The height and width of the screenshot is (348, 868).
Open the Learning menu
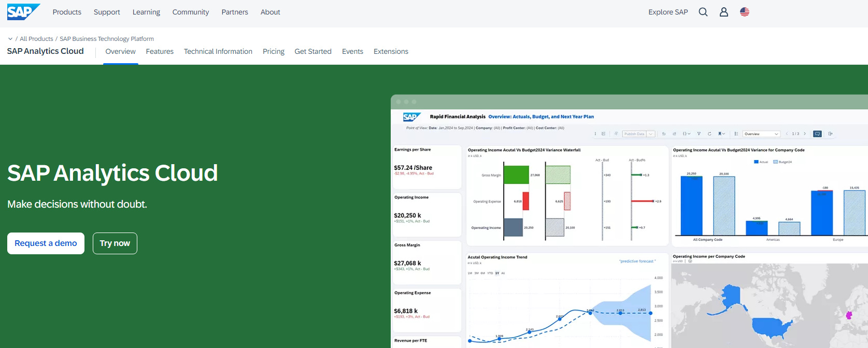point(146,12)
